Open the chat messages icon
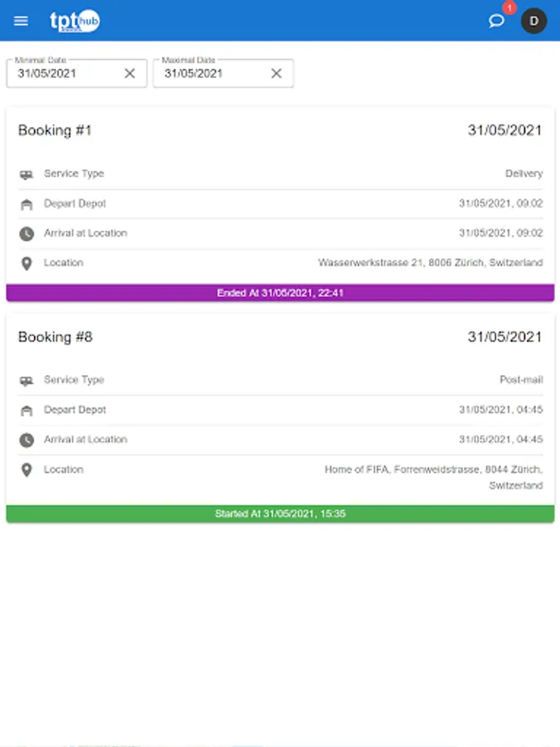The width and height of the screenshot is (560, 747). (496, 21)
